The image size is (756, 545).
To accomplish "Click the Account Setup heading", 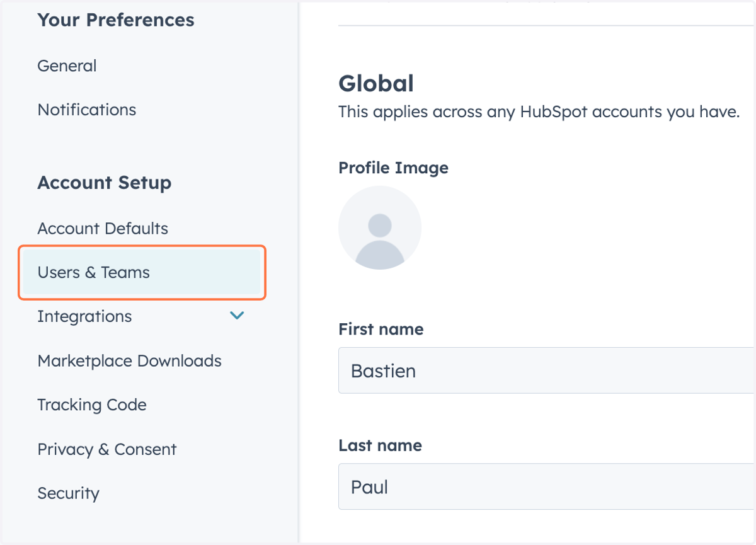I will point(105,183).
